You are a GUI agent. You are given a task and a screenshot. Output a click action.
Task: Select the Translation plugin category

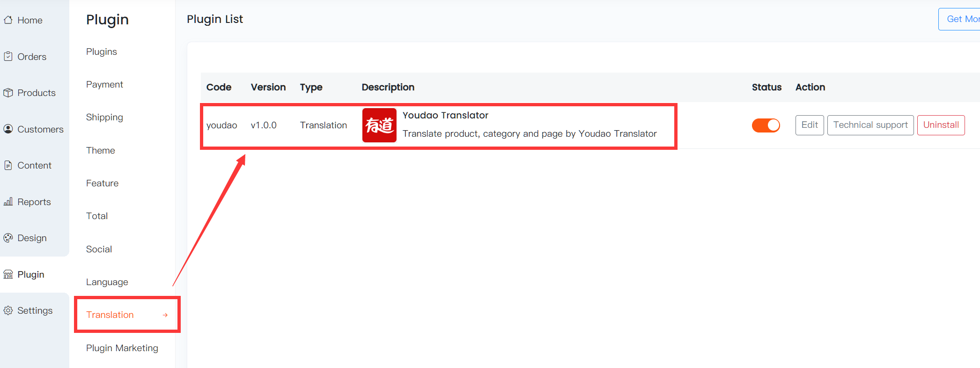(x=110, y=315)
